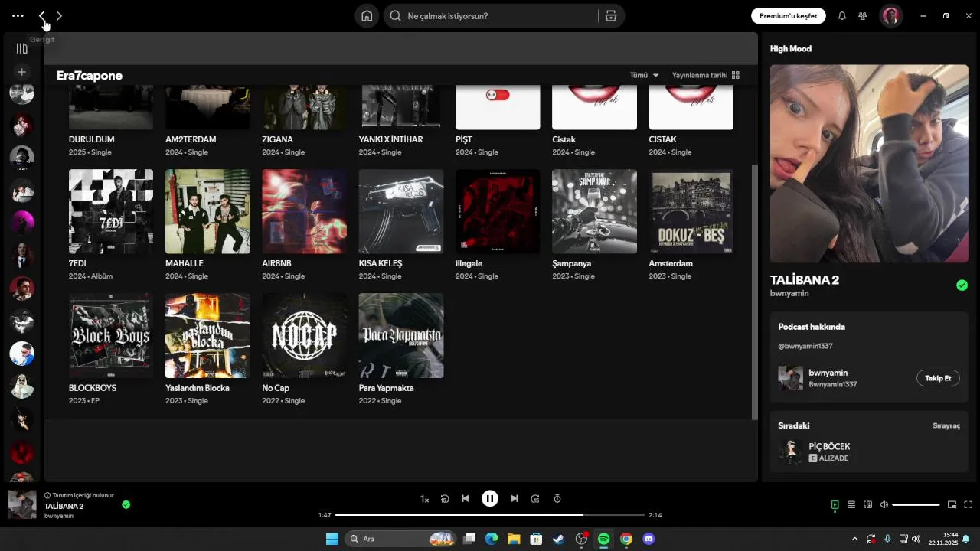The image size is (980, 551).
Task: Open the MAHALLE single cover
Action: pos(207,211)
